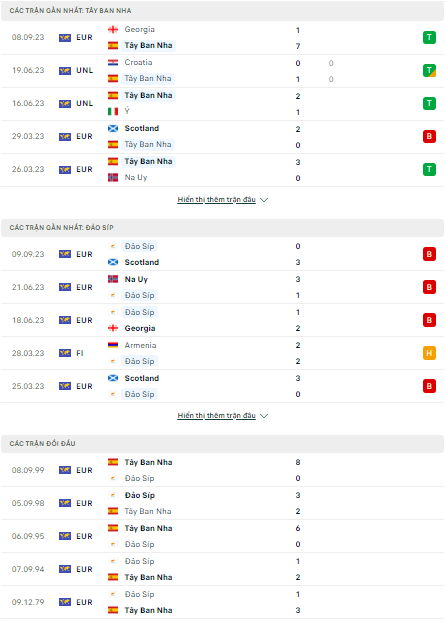Image resolution: width=446 pixels, height=624 pixels.
Task: Click the half-orange T badge for Croatia match
Action: (429, 70)
